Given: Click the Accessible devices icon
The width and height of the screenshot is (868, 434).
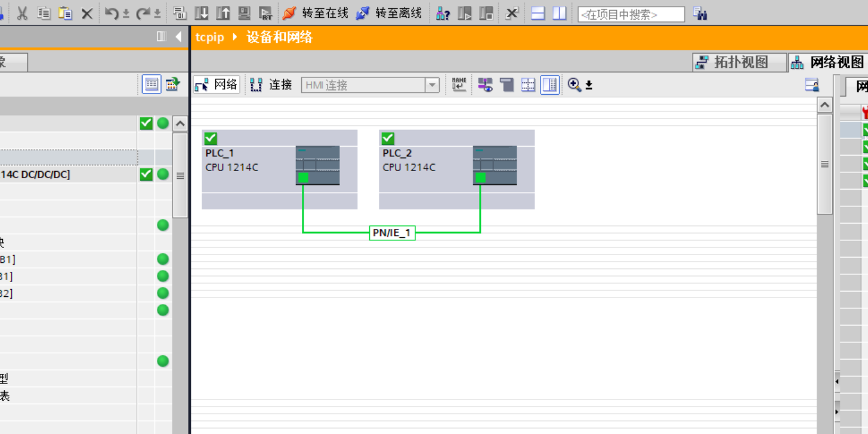Looking at the screenshot, I should [x=443, y=13].
